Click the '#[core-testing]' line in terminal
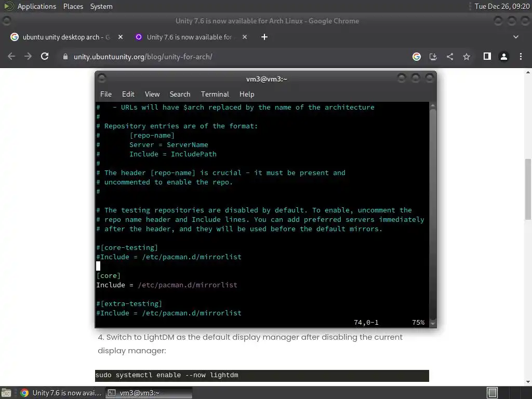 click(x=127, y=248)
